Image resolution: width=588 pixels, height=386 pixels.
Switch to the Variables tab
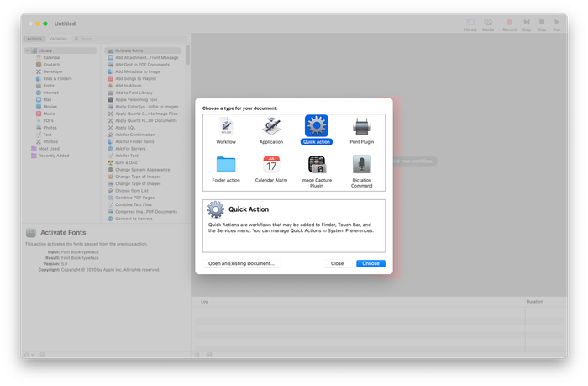click(58, 39)
